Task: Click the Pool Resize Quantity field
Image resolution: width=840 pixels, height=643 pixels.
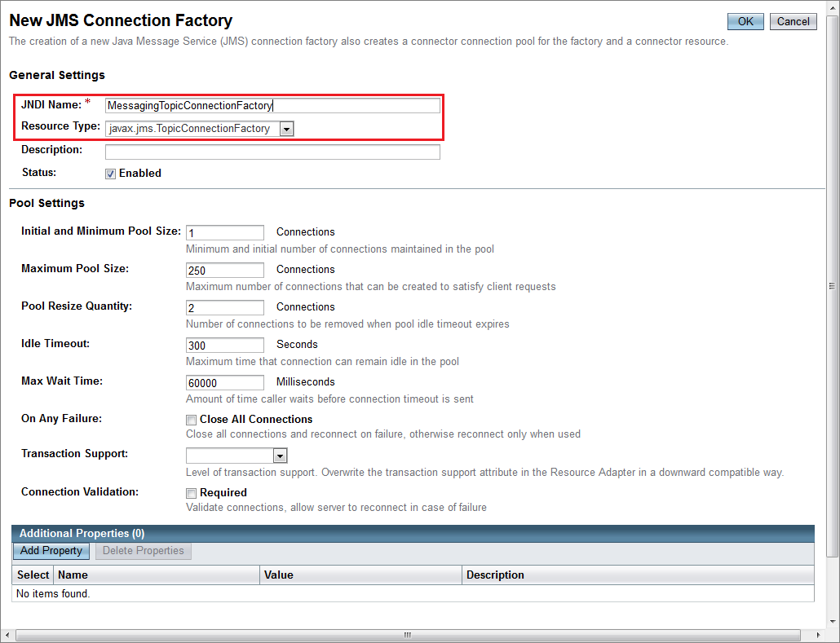Action: pyautogui.click(x=224, y=308)
